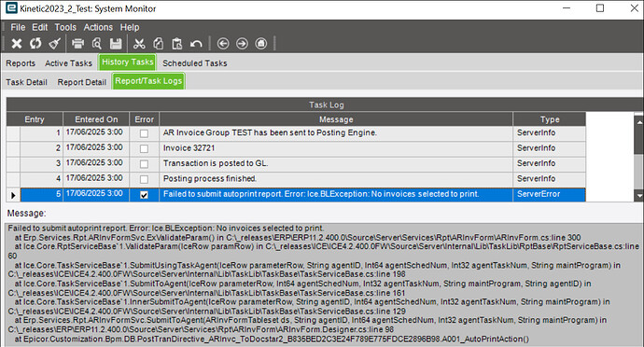Select row indicator arrow for entry 5

(x=13, y=195)
